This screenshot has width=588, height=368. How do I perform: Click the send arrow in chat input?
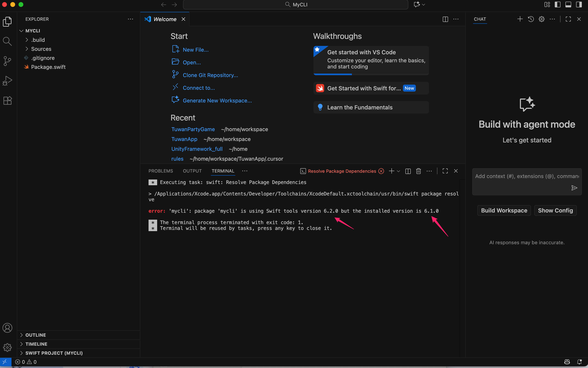coord(574,188)
